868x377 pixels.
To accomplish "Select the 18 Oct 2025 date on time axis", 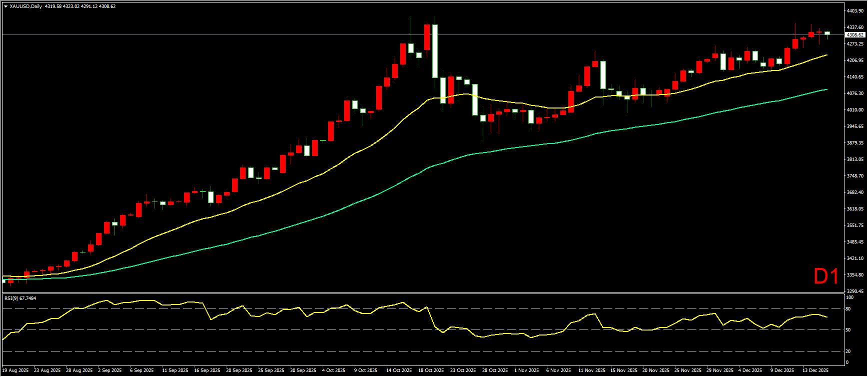I will pyautogui.click(x=431, y=370).
